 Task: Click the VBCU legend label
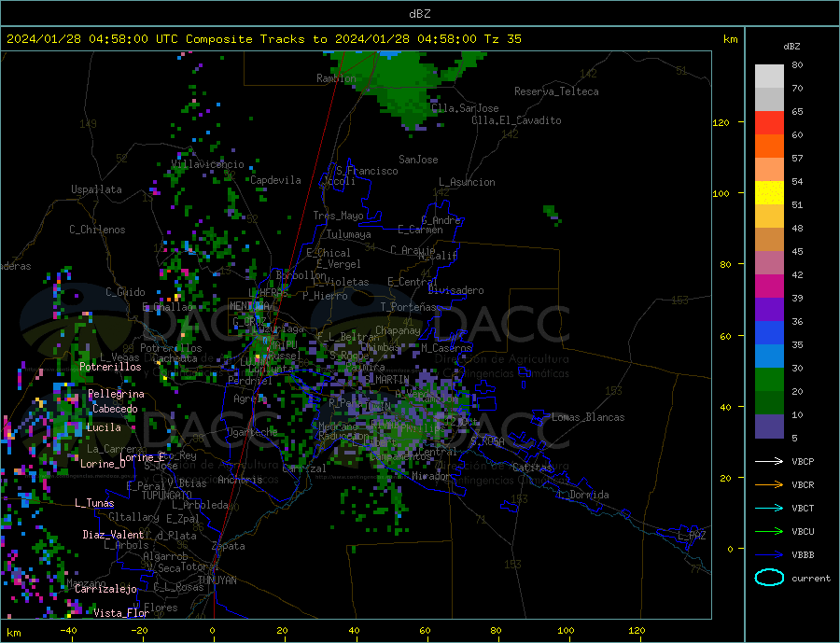pyautogui.click(x=803, y=532)
